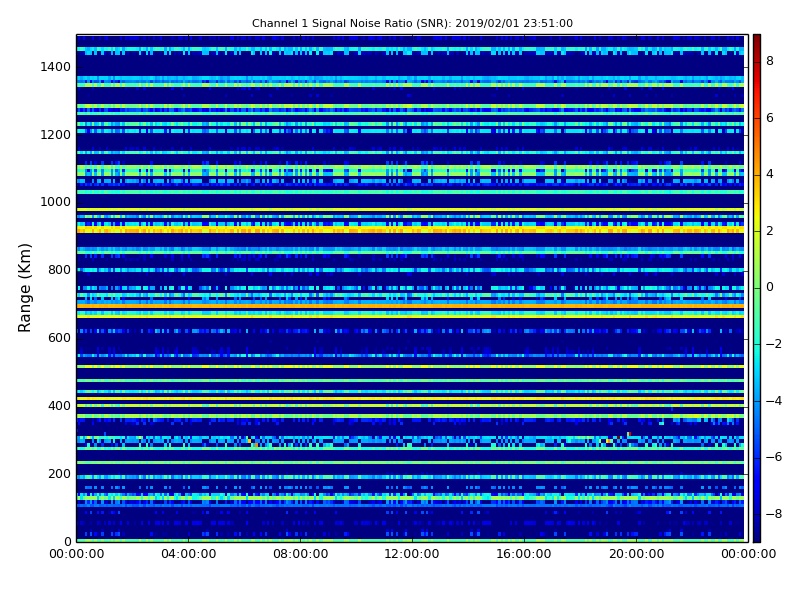Click the 1200 range tick label
This screenshot has height=600, width=800.
56,135
